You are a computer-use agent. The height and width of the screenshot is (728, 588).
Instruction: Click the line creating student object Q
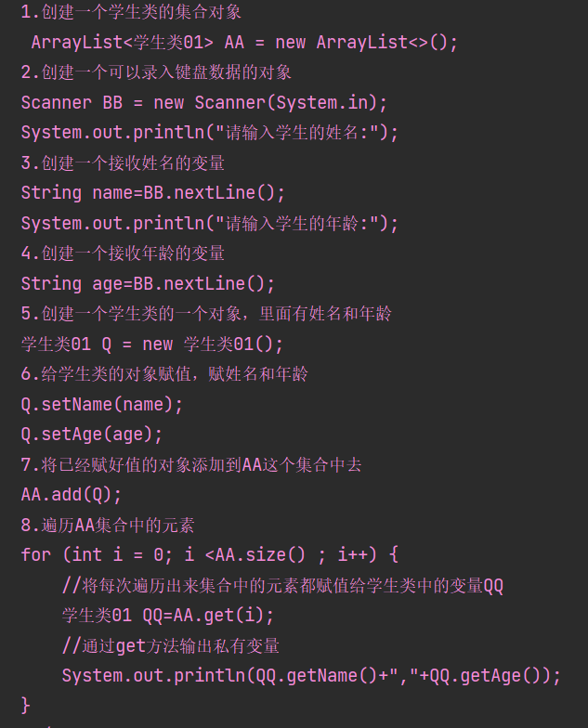click(152, 344)
